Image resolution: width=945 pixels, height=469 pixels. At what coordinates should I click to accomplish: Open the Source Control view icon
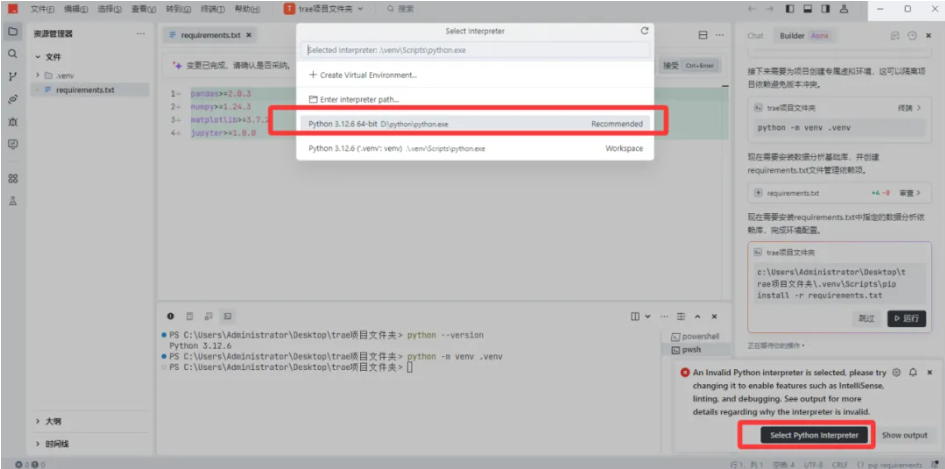pyautogui.click(x=13, y=77)
